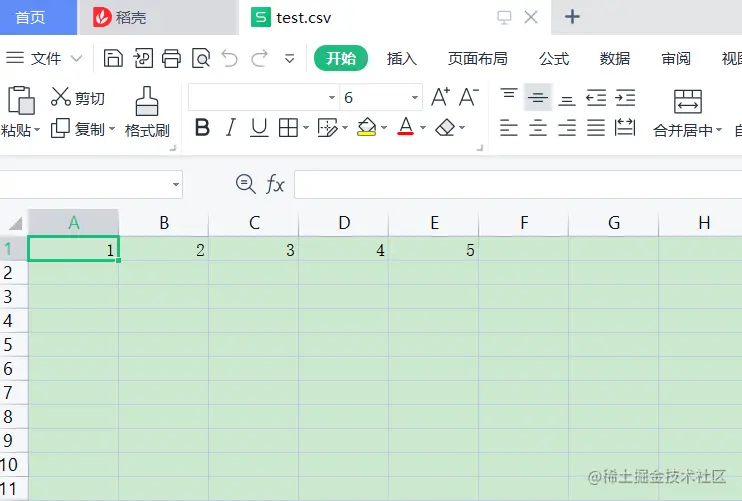Copy selection with 复制
Image resolution: width=742 pixels, height=501 pixels.
(77, 128)
